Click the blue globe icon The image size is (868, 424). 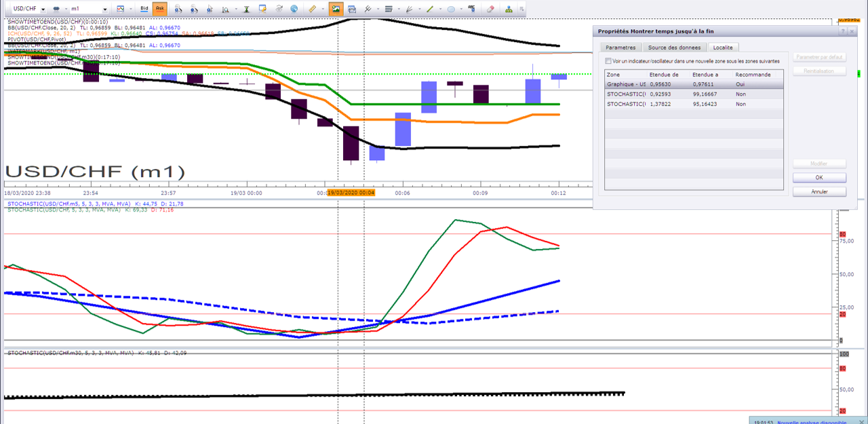click(x=294, y=9)
